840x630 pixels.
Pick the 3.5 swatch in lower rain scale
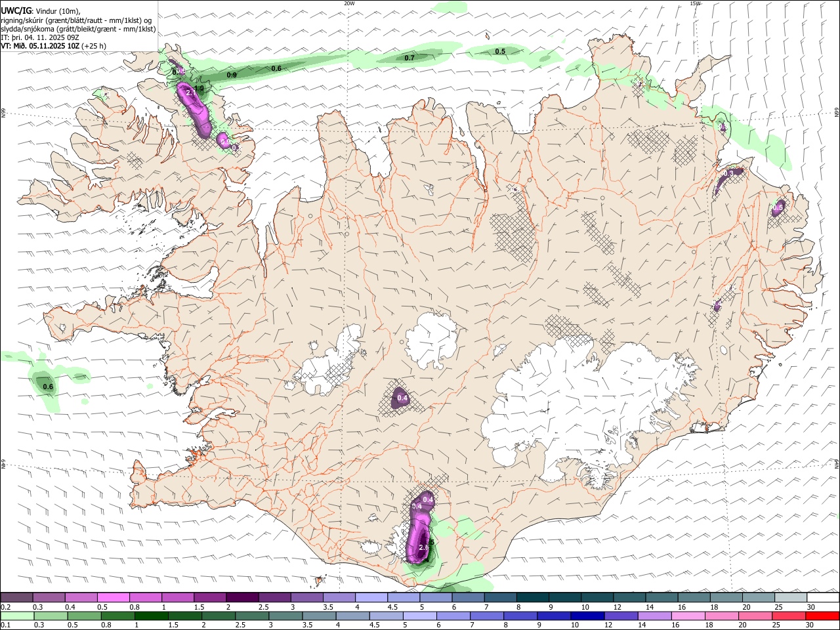[x=319, y=616]
